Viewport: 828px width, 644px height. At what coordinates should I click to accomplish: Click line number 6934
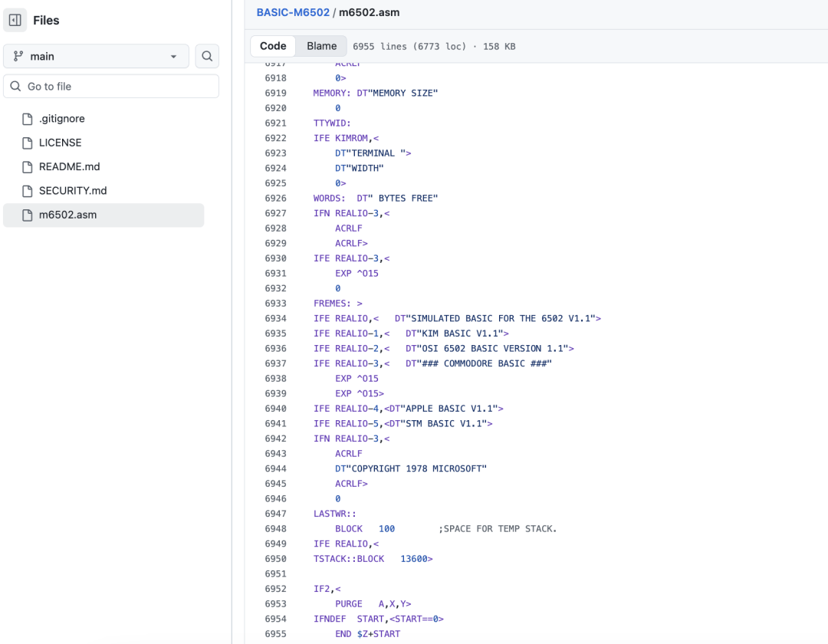(275, 318)
